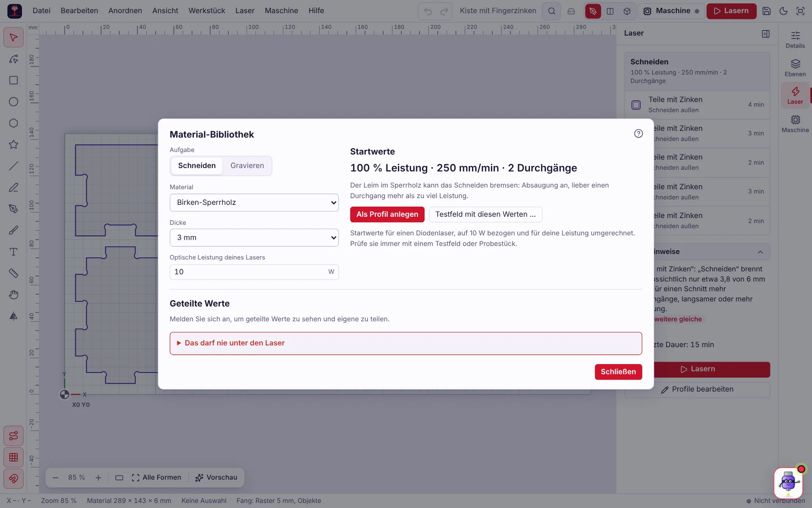
Task: Collapse the Hinweise section chevron
Action: (x=760, y=252)
